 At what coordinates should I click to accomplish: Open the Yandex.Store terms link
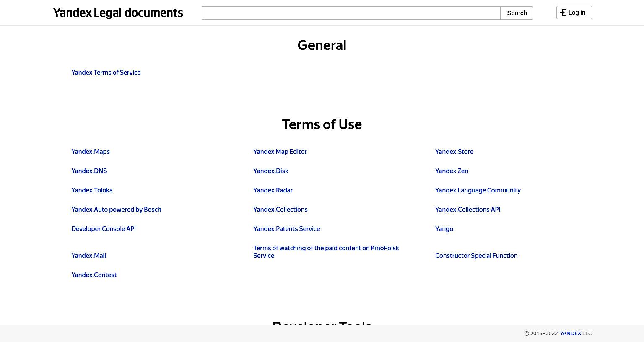(454, 152)
